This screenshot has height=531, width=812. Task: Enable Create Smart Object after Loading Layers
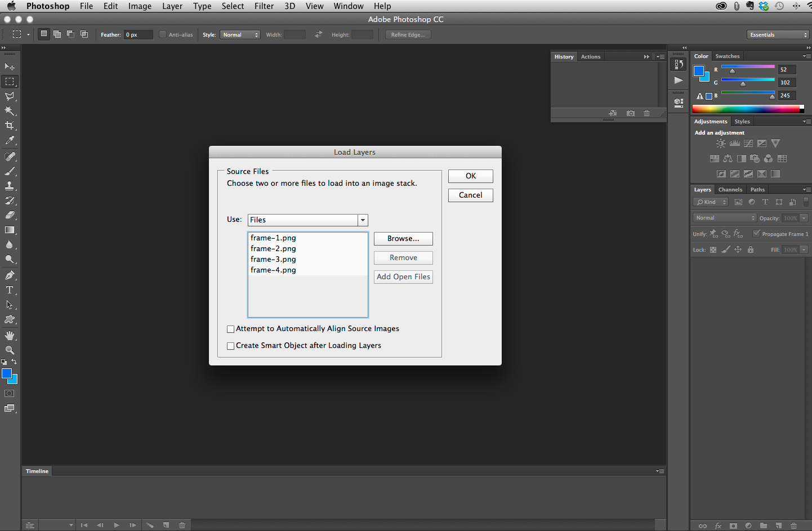click(x=230, y=346)
